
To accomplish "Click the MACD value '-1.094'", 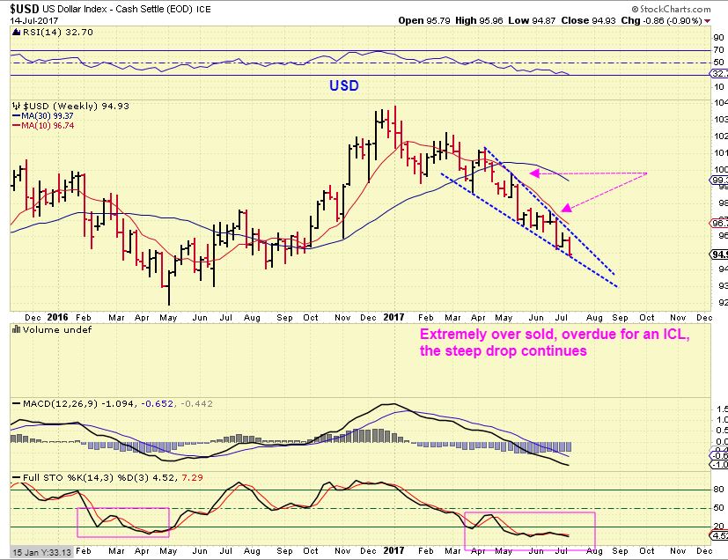I will [117, 404].
